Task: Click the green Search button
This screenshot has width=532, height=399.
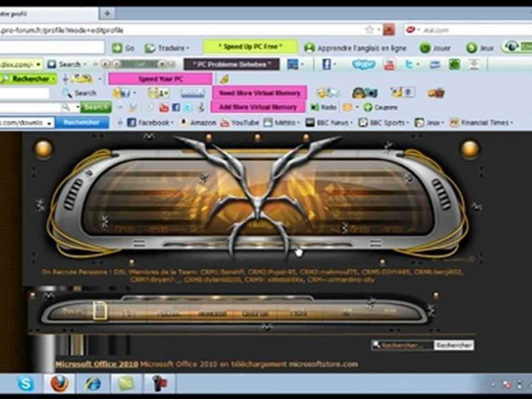Action: [x=96, y=107]
